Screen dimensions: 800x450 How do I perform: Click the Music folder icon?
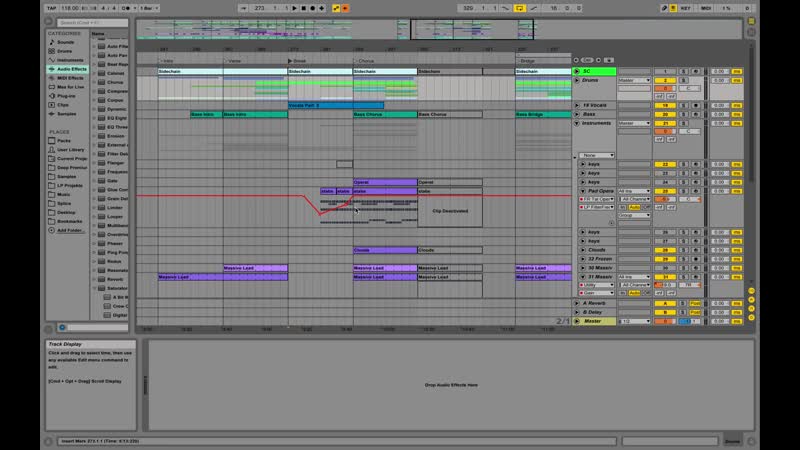tap(52, 194)
